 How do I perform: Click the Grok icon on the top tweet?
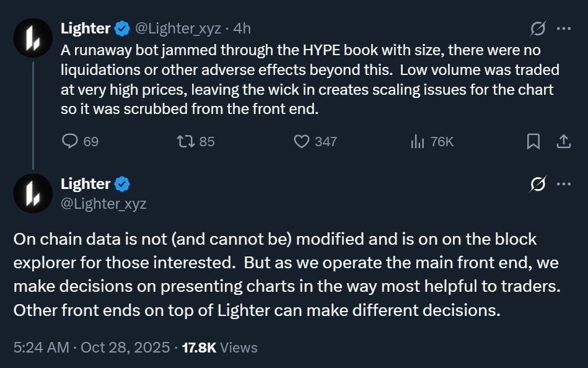pyautogui.click(x=538, y=28)
